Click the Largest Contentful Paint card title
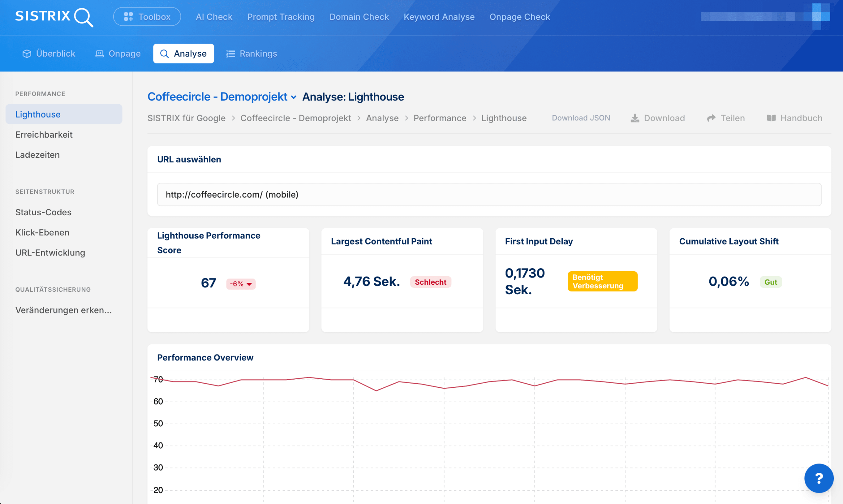Screen dimensions: 843x504 click(x=381, y=241)
